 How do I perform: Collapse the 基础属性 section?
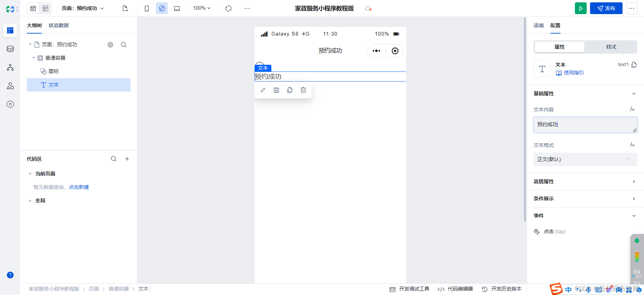coord(634,94)
